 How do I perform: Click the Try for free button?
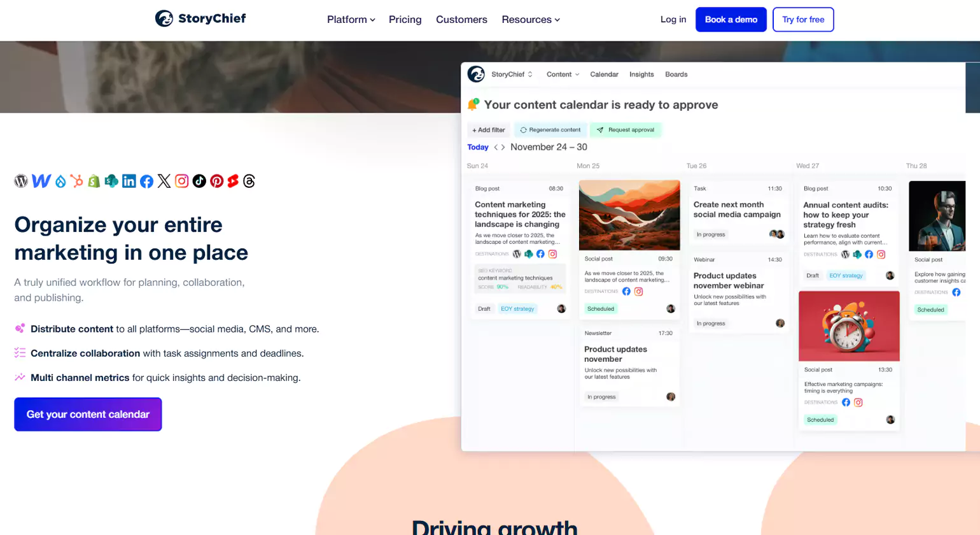[x=803, y=20]
